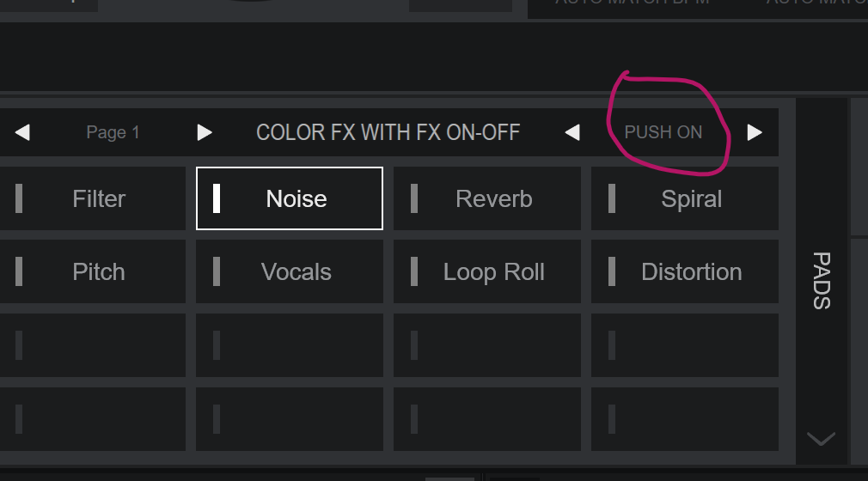
Task: Trigger the Loop Roll pad
Action: click(487, 271)
